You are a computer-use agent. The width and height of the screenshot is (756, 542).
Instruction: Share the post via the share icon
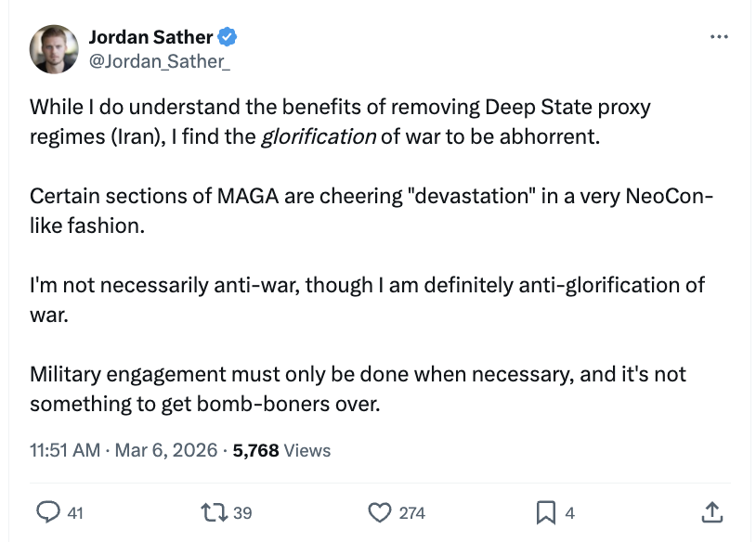tap(710, 511)
